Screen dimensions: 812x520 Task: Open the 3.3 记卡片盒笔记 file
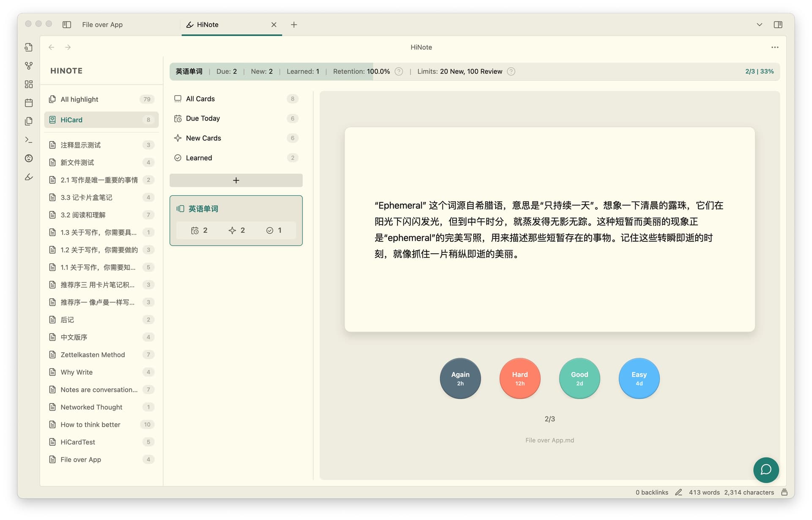[x=101, y=197]
